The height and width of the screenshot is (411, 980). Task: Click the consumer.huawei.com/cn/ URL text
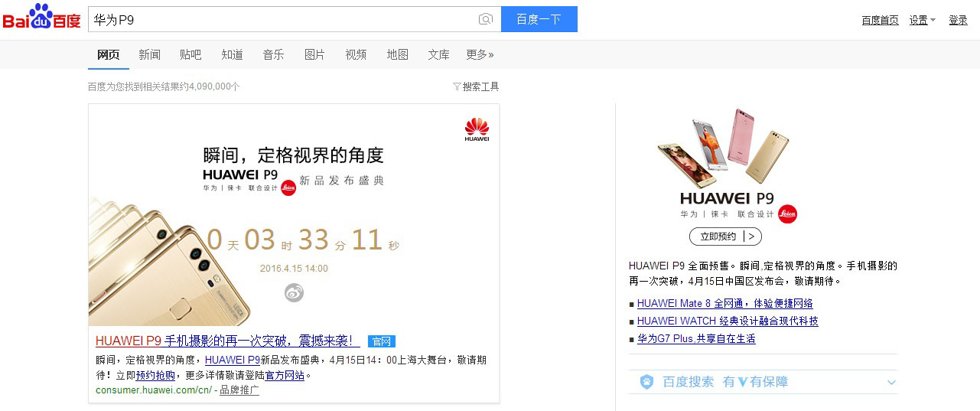pyautogui.click(x=153, y=390)
